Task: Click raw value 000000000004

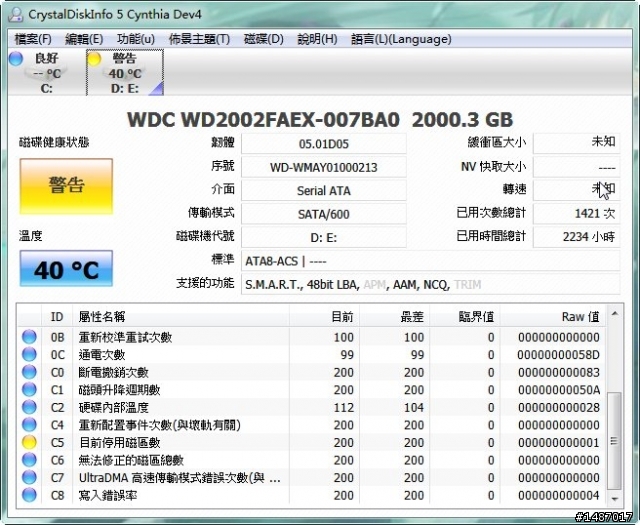Action: (558, 495)
